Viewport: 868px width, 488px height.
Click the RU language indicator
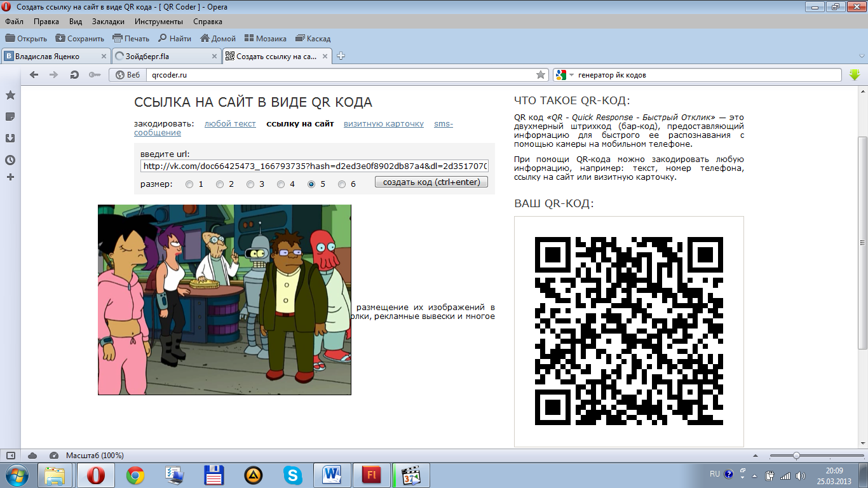[714, 474]
